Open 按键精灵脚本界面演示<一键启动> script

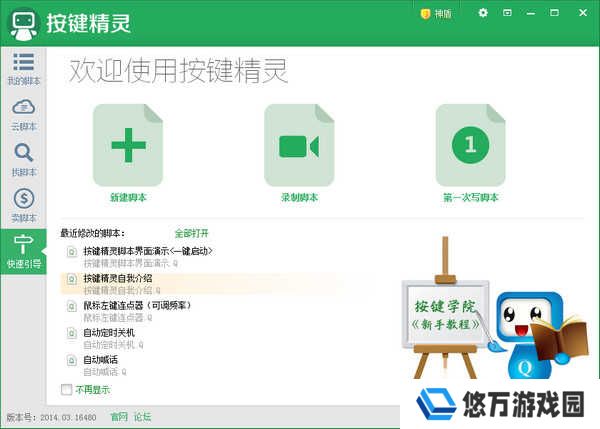[148, 251]
